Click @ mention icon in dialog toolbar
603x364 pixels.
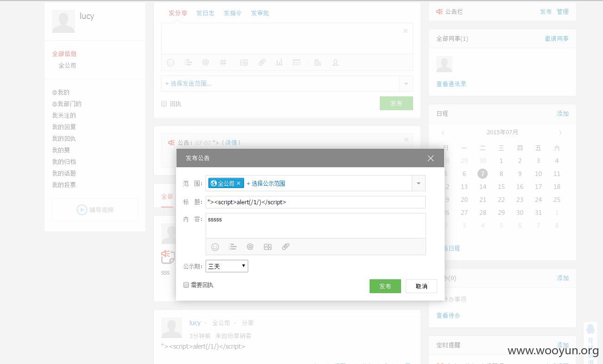pyautogui.click(x=250, y=247)
